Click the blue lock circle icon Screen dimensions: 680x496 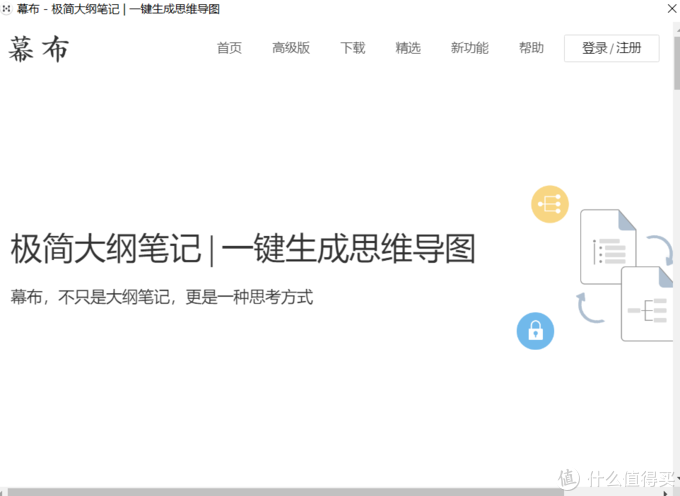tap(535, 331)
